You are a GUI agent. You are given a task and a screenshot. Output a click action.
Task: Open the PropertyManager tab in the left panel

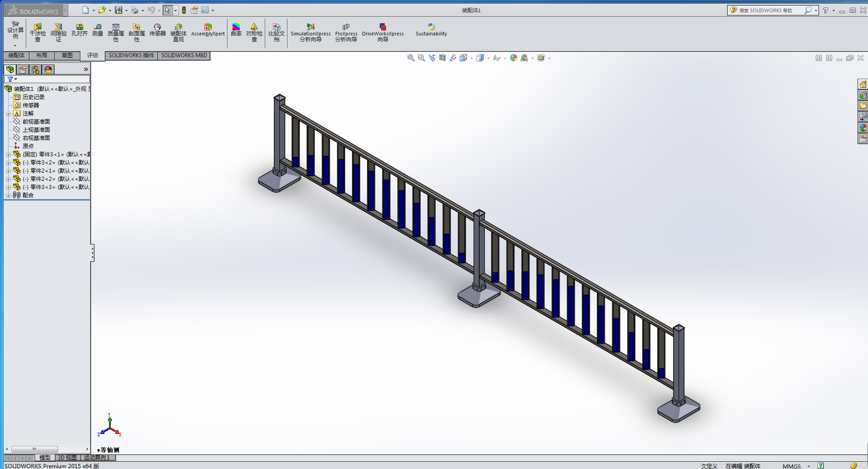(23, 70)
